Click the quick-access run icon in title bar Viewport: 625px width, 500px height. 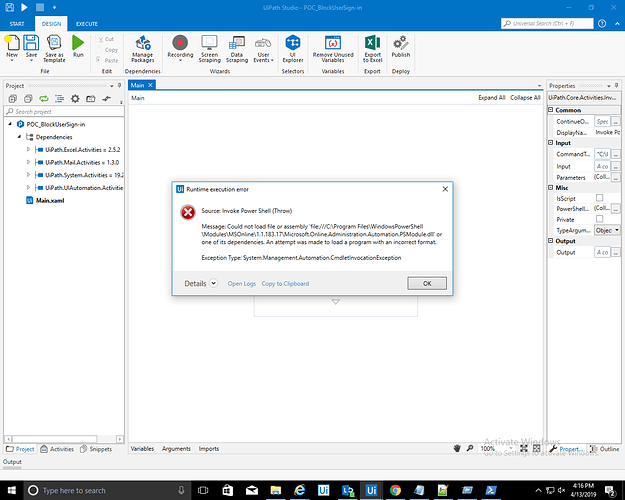tap(24, 7)
